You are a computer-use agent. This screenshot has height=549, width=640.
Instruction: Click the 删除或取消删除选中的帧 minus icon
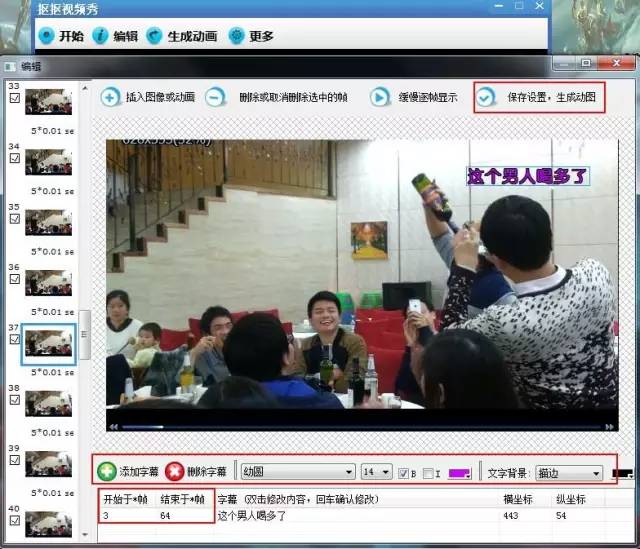(x=215, y=98)
